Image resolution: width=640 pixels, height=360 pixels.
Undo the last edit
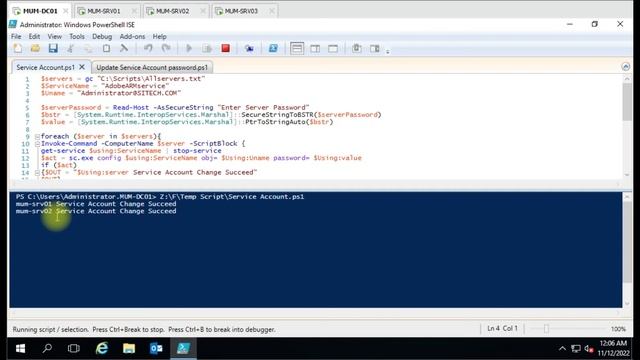(x=148, y=48)
